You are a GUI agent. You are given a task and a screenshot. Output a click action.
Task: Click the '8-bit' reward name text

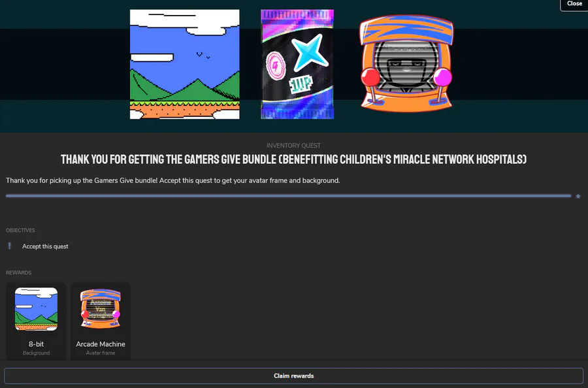pyautogui.click(x=37, y=344)
